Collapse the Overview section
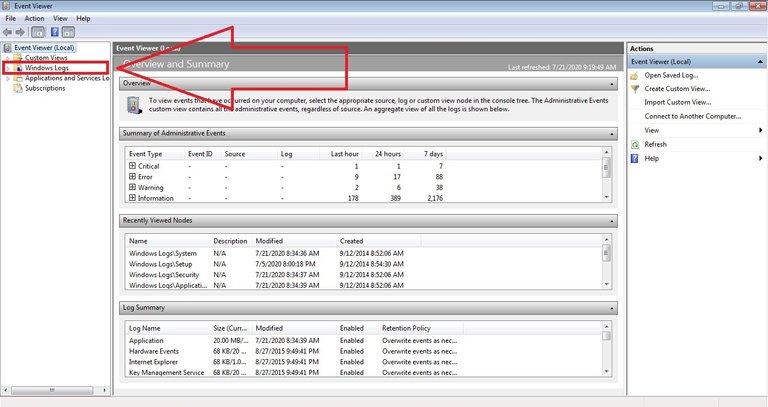768x407 pixels. click(612, 84)
